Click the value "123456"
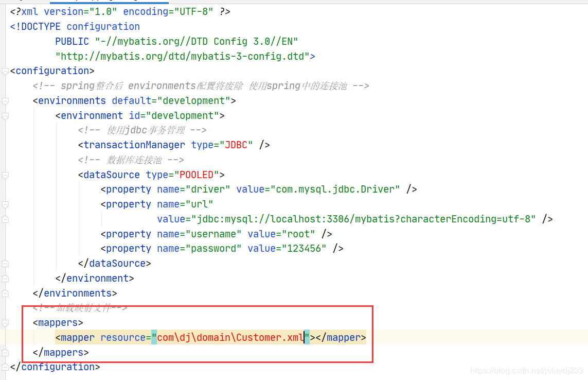Viewport: 588px width, 380px height. [x=304, y=249]
